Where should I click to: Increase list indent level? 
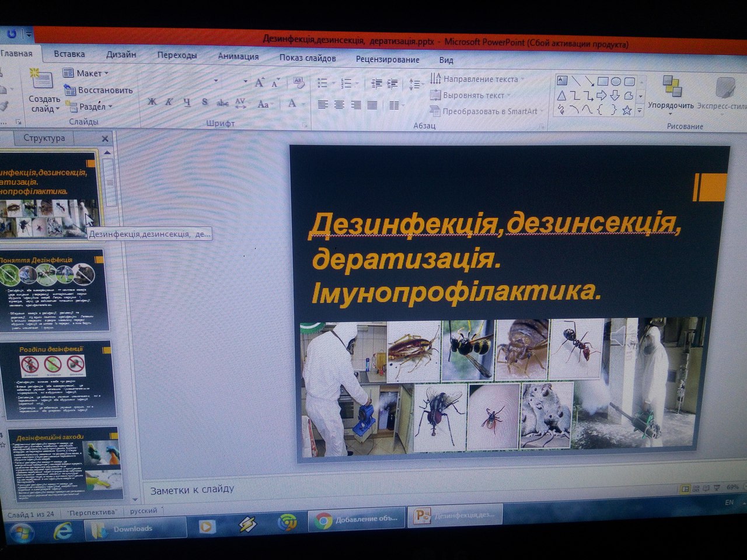tap(393, 84)
